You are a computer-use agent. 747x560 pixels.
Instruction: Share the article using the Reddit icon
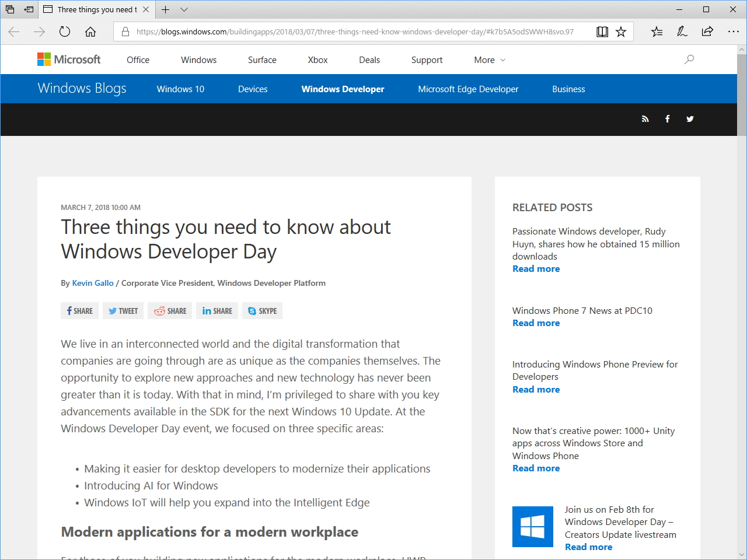(x=169, y=310)
